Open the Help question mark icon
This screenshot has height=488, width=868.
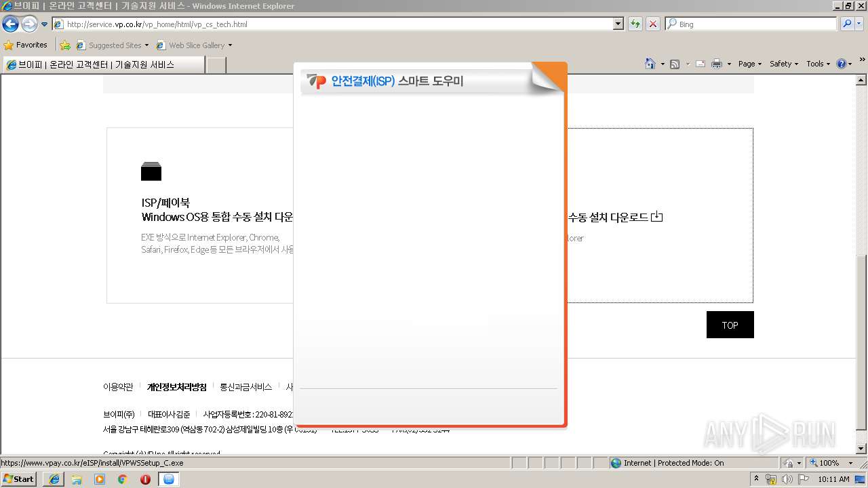coord(842,64)
